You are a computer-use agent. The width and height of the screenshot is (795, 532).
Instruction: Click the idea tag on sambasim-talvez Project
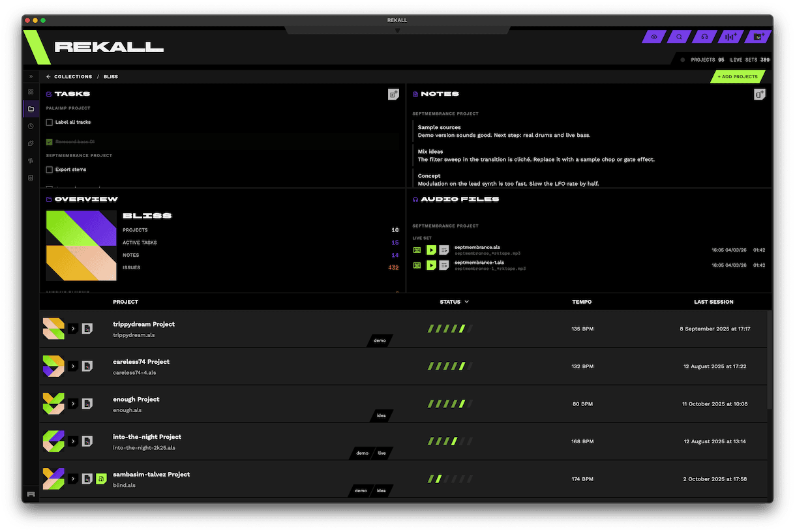pos(382,490)
